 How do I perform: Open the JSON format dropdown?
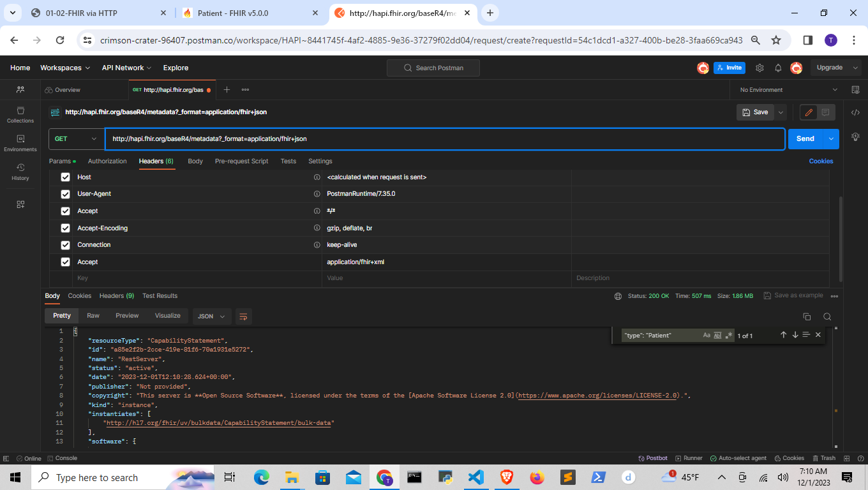point(212,316)
